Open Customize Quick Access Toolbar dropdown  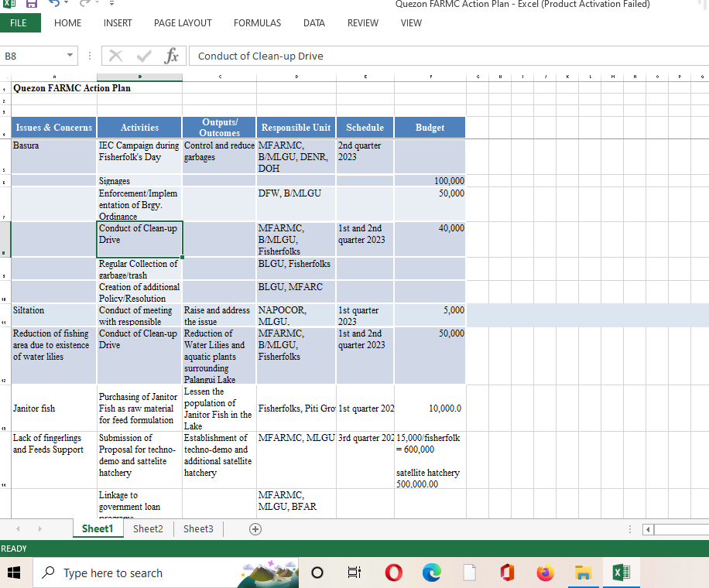111,4
